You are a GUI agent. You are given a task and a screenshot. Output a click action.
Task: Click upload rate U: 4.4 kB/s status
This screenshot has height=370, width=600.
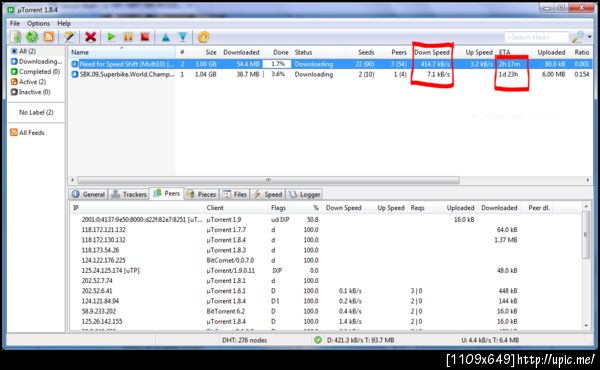tap(490, 340)
